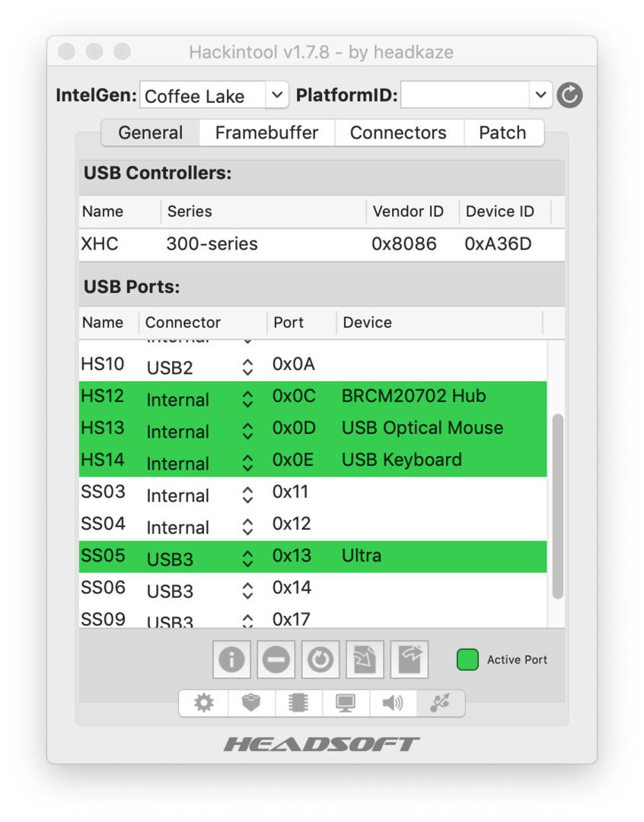The image size is (644, 822).
Task: Change connector type for HS14
Action: [x=247, y=464]
